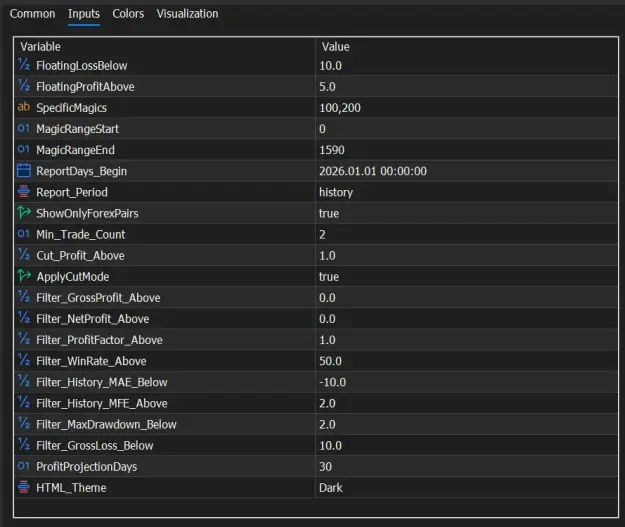This screenshot has width=625, height=527.
Task: Click the Filter_History_MFE_Above type icon
Action: click(x=24, y=403)
